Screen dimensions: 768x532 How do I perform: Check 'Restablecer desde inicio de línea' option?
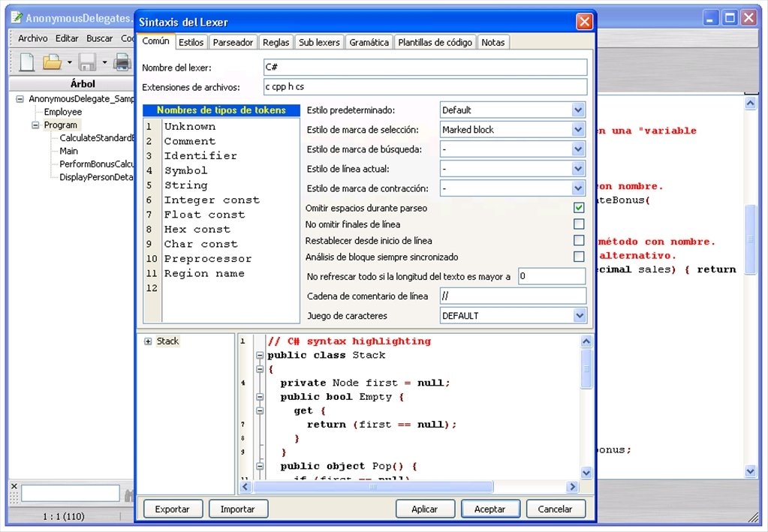coord(579,240)
